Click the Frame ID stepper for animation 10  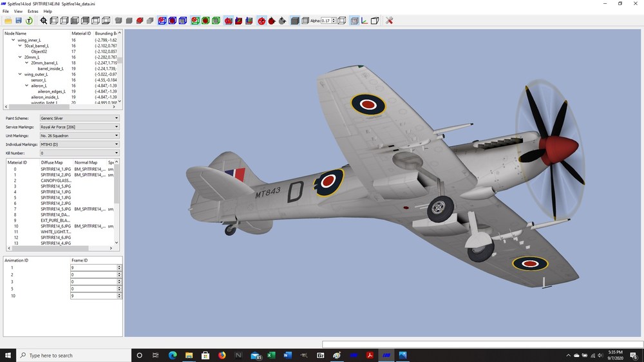click(119, 296)
